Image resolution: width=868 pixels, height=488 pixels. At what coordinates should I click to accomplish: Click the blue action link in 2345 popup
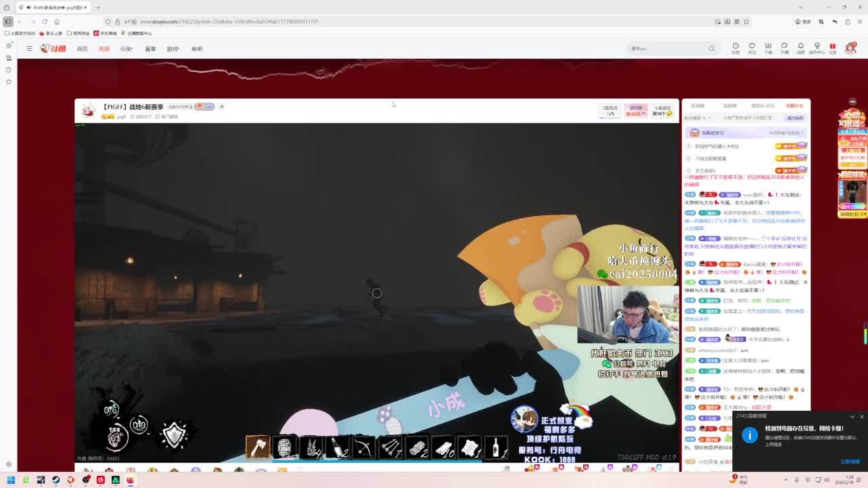(x=850, y=462)
